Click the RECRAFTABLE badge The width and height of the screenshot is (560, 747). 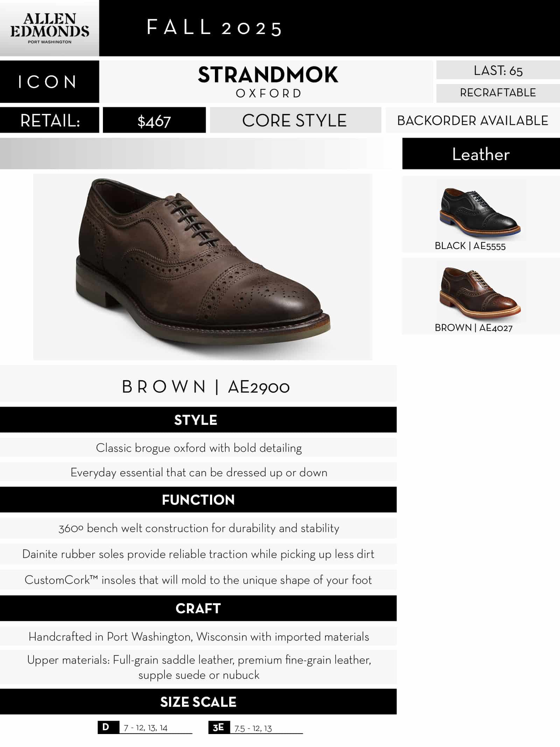coord(498,93)
